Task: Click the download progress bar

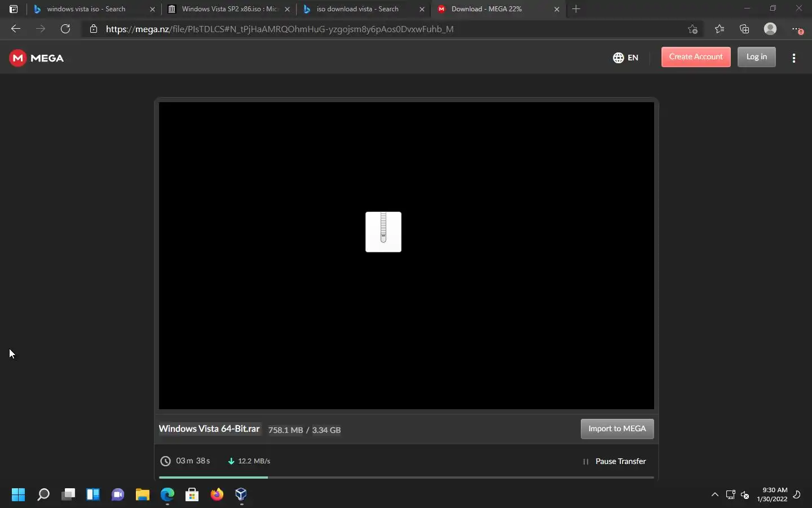Action: 407,478
